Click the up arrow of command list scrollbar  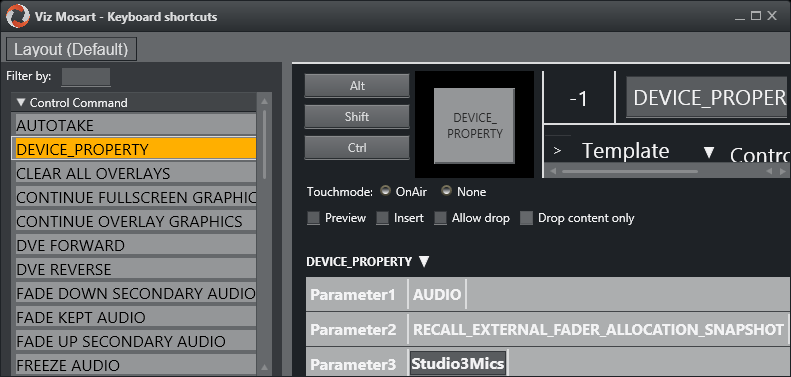coord(264,102)
